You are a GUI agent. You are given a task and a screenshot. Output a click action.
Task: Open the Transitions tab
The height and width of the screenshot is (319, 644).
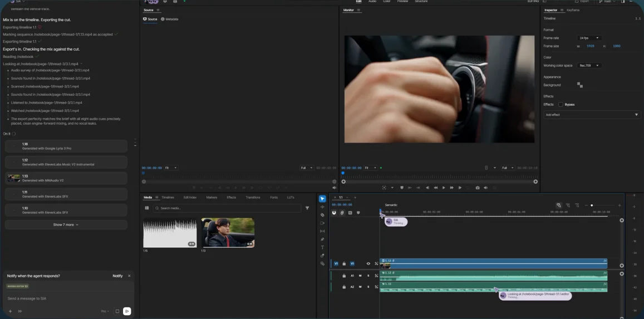(x=253, y=198)
